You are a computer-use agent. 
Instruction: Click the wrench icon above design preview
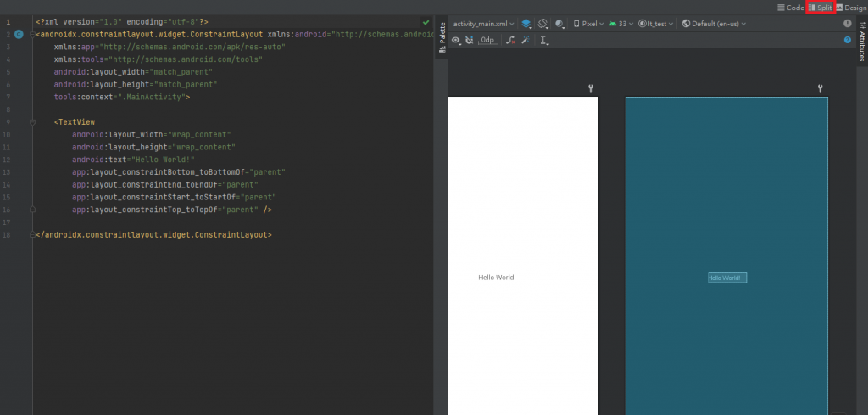click(591, 88)
